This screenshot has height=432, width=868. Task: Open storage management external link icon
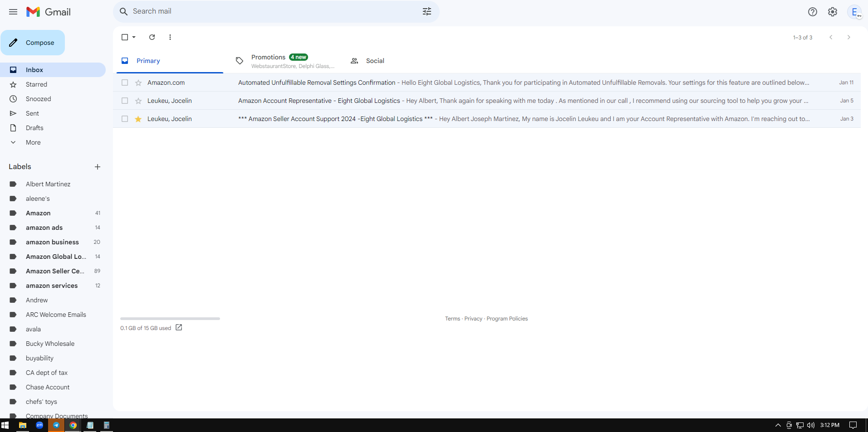click(x=179, y=327)
